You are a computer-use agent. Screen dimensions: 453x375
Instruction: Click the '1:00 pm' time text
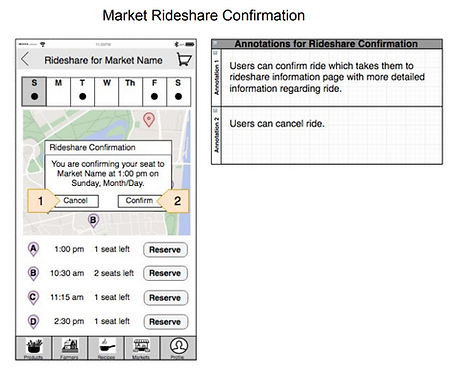(x=69, y=249)
